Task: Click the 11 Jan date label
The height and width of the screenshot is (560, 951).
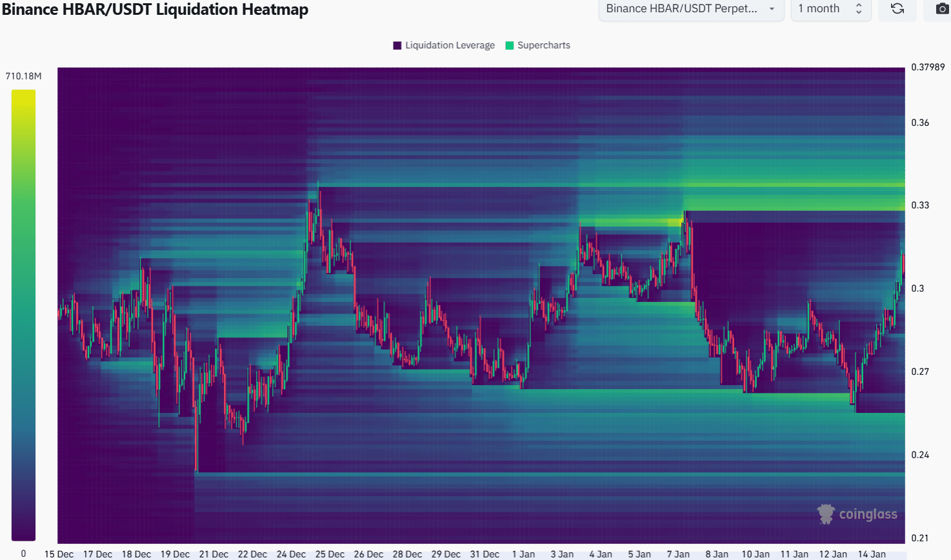Action: (x=794, y=554)
